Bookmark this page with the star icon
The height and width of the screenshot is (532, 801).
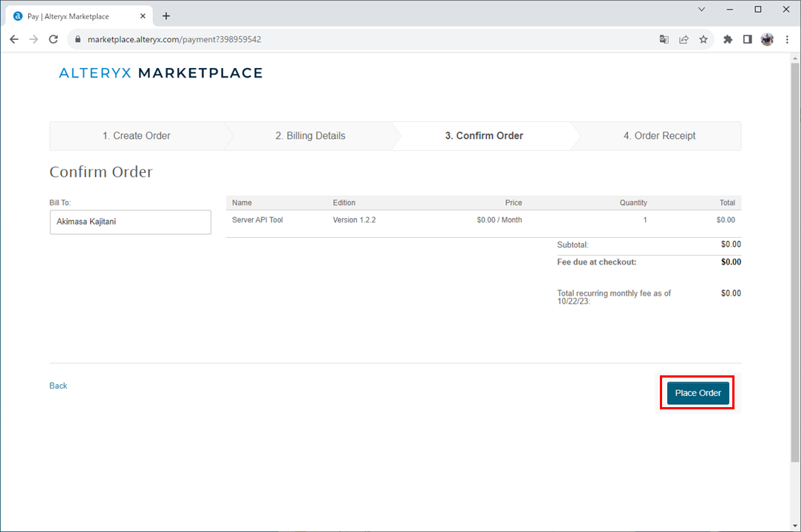[703, 39]
